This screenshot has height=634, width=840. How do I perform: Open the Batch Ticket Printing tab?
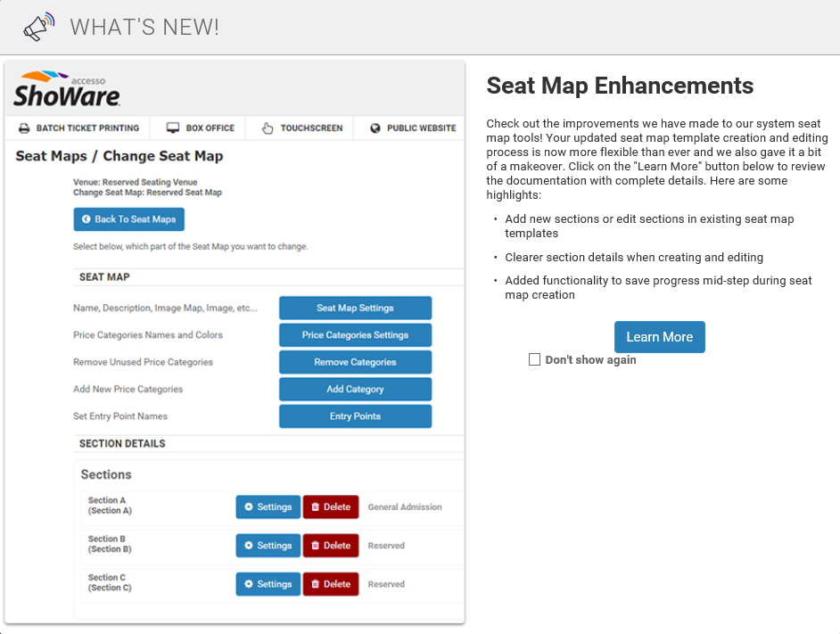pos(87,128)
